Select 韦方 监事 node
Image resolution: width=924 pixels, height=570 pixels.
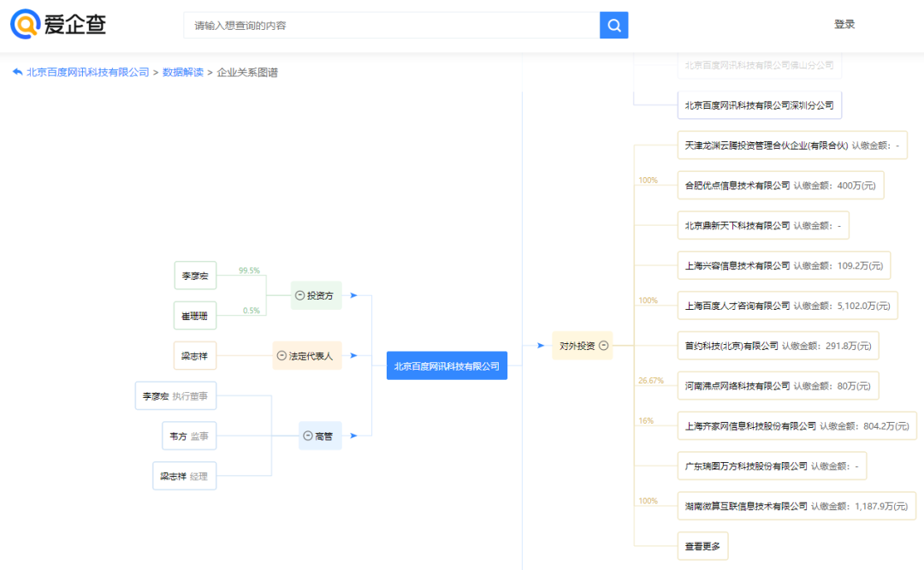tap(189, 436)
